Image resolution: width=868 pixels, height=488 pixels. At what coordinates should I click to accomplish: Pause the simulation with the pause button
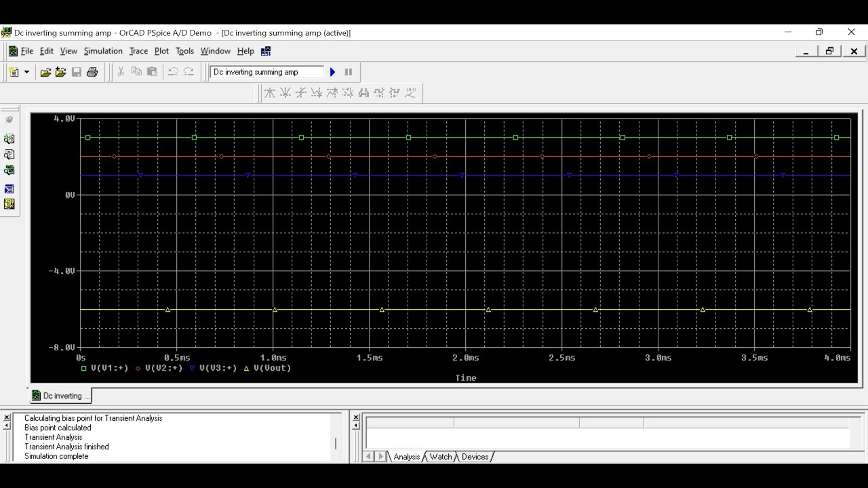tap(349, 72)
